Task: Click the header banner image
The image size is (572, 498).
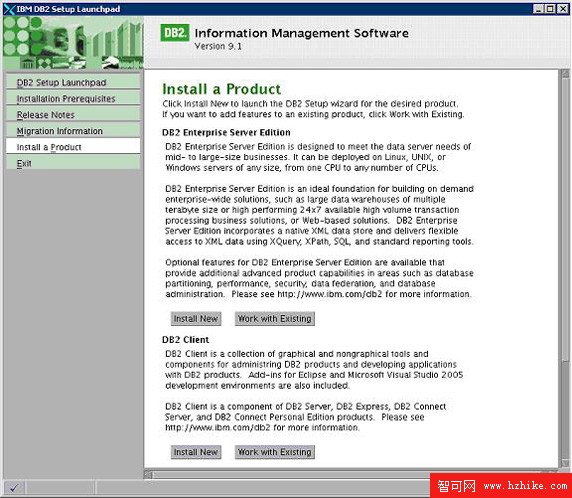Action: click(73, 43)
